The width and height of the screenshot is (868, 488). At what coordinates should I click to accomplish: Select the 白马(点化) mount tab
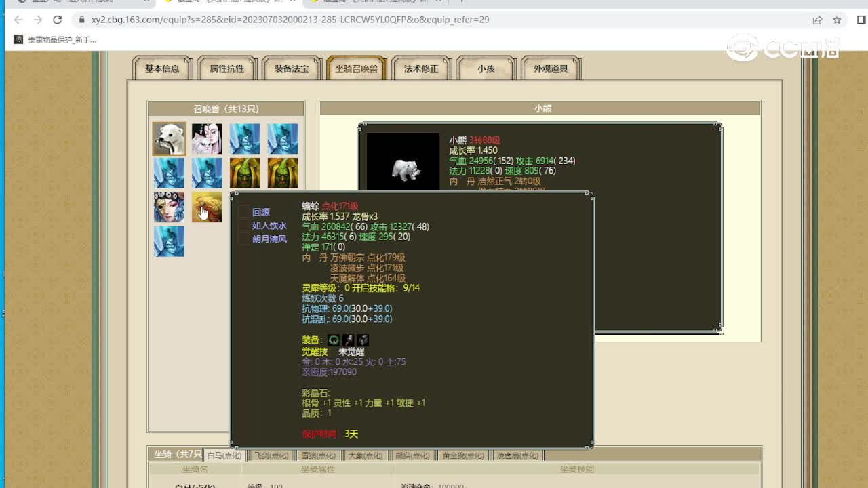coord(225,455)
